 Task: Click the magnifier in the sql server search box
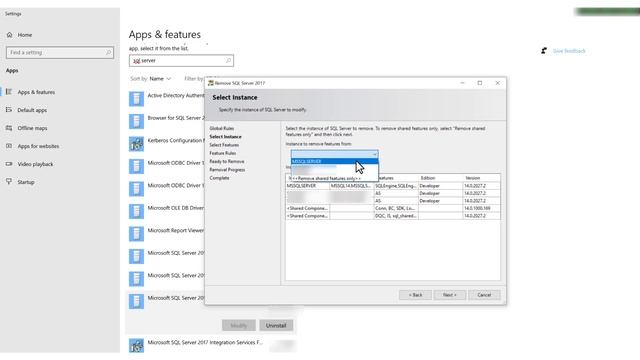coord(229,60)
